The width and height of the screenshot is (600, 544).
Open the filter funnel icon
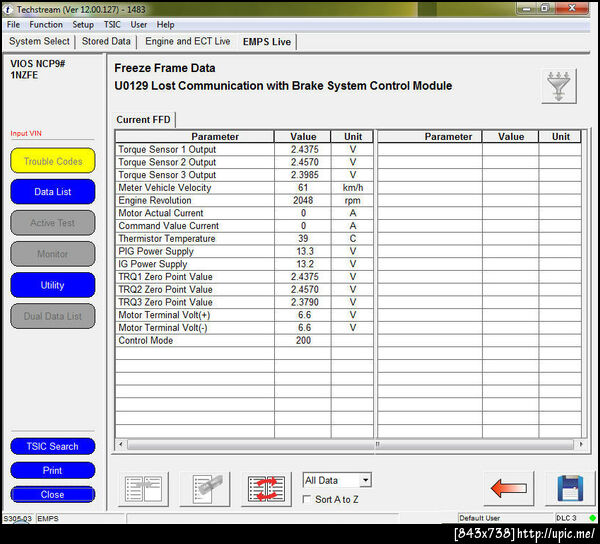coord(559,86)
